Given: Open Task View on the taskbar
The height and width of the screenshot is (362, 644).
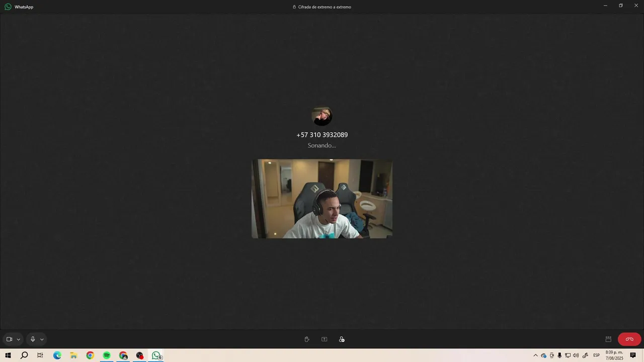Looking at the screenshot, I should [40, 355].
